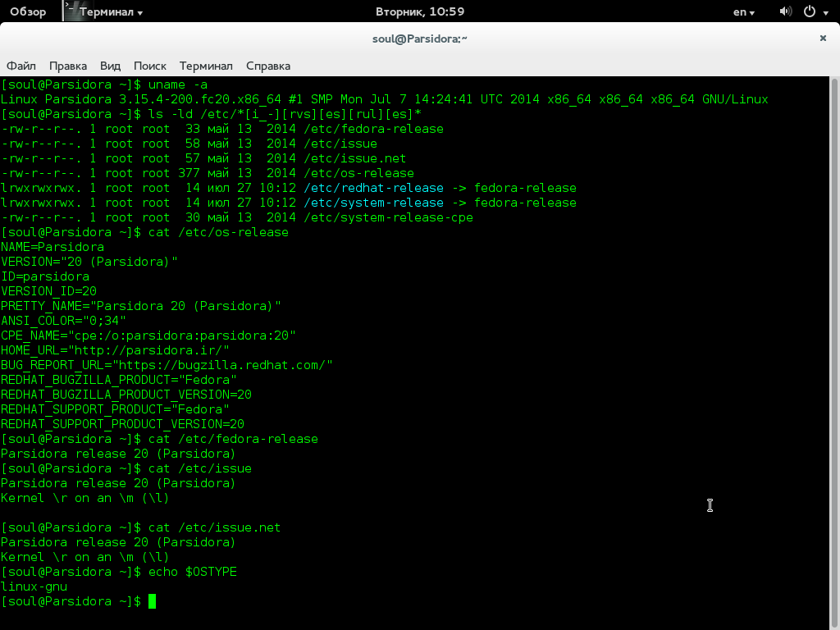The height and width of the screenshot is (630, 840).
Task: Click the green cursor block at the prompt
Action: point(152,601)
